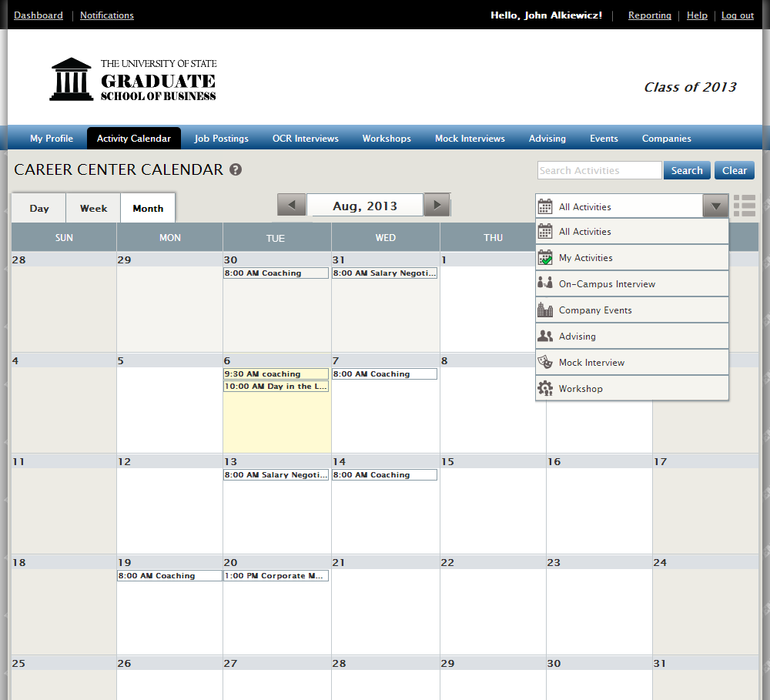Open 1:00 PM Corporate M... event
The height and width of the screenshot is (700, 770).
coord(276,576)
